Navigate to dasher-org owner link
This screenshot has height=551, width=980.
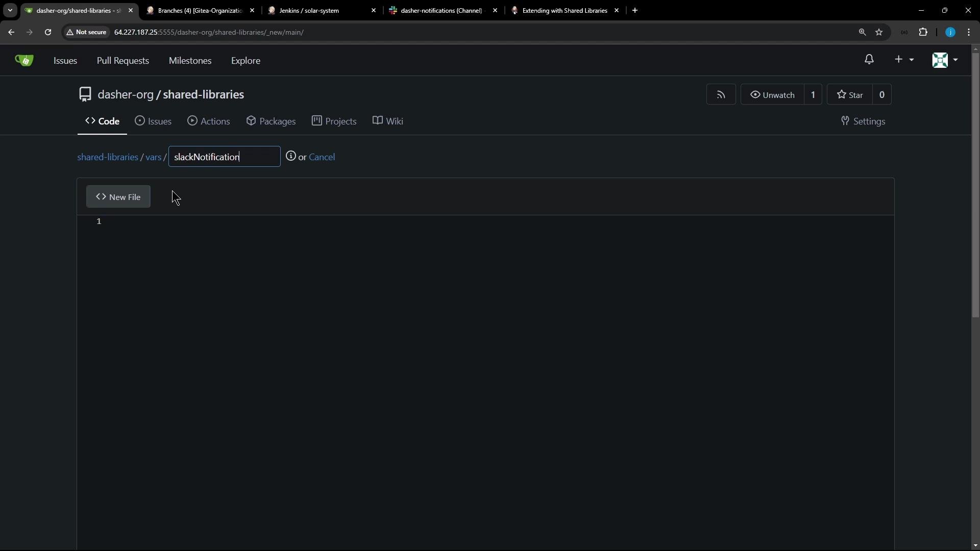click(x=126, y=94)
